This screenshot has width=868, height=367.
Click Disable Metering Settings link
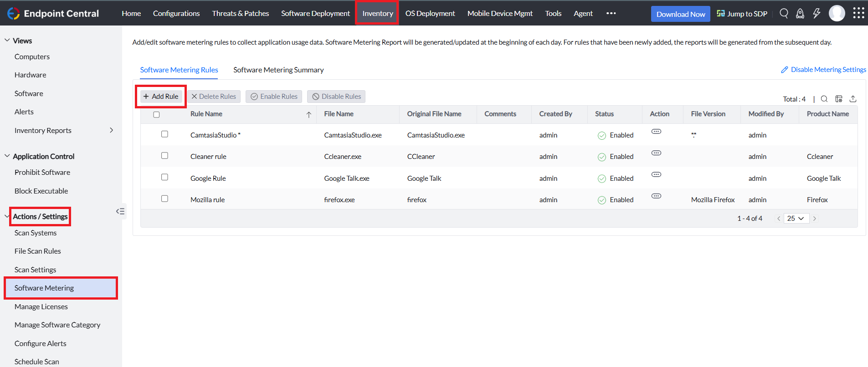(x=828, y=70)
